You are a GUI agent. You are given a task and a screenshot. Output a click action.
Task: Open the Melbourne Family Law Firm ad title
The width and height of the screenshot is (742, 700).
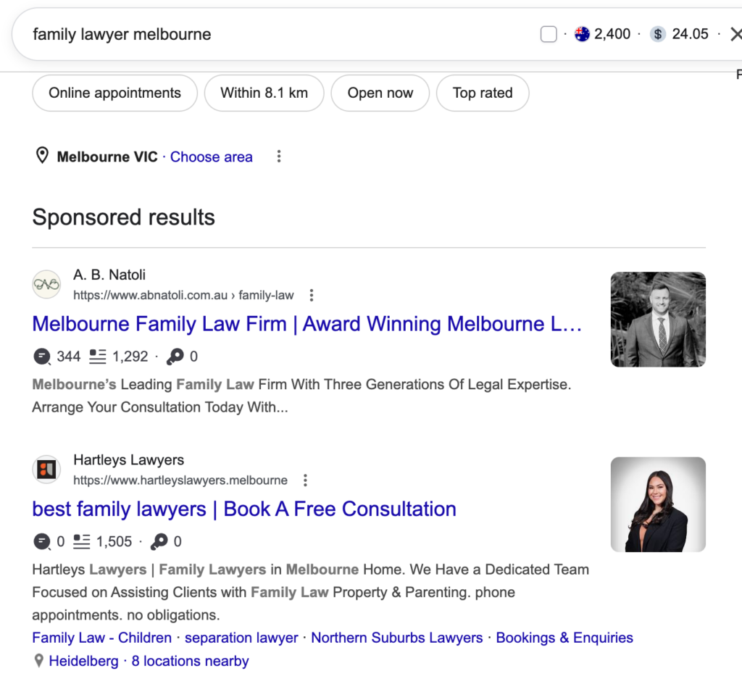pos(307,324)
